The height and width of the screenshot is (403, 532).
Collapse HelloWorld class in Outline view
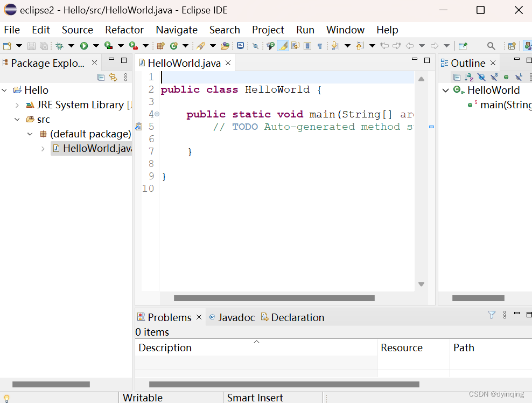446,91
